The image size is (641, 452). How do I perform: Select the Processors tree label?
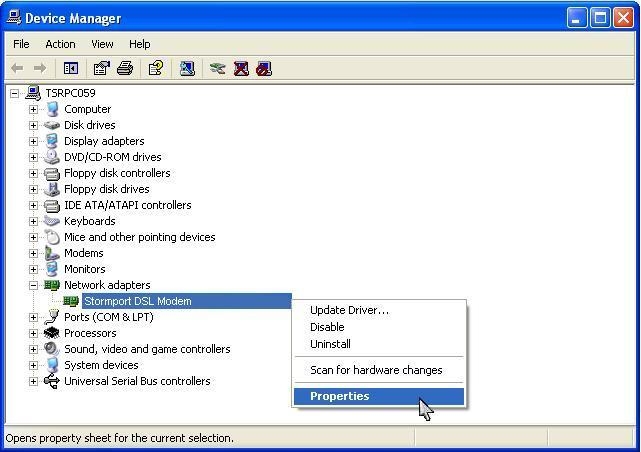tap(90, 333)
